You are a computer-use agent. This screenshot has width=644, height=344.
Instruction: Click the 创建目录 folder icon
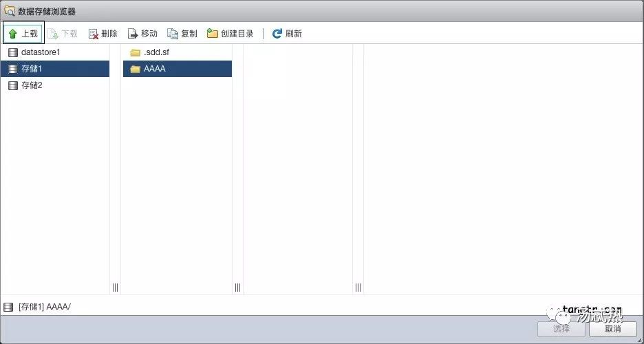pyautogui.click(x=212, y=33)
